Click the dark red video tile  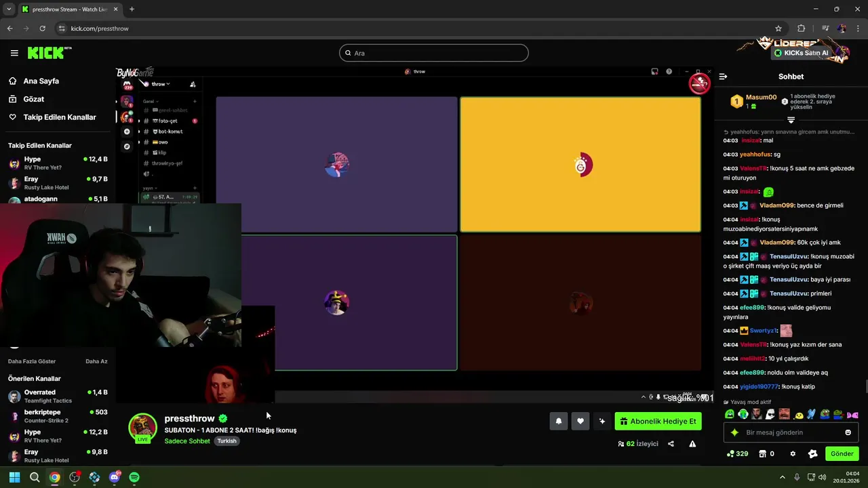coord(580,303)
